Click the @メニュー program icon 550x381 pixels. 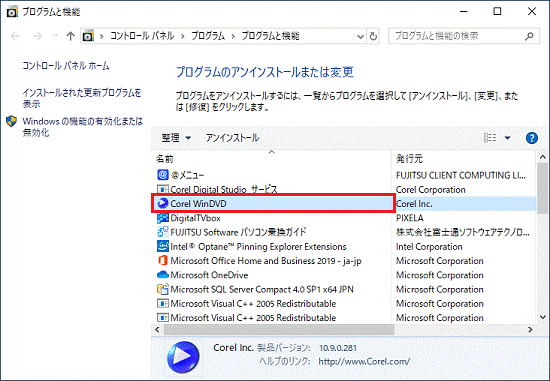tap(163, 174)
